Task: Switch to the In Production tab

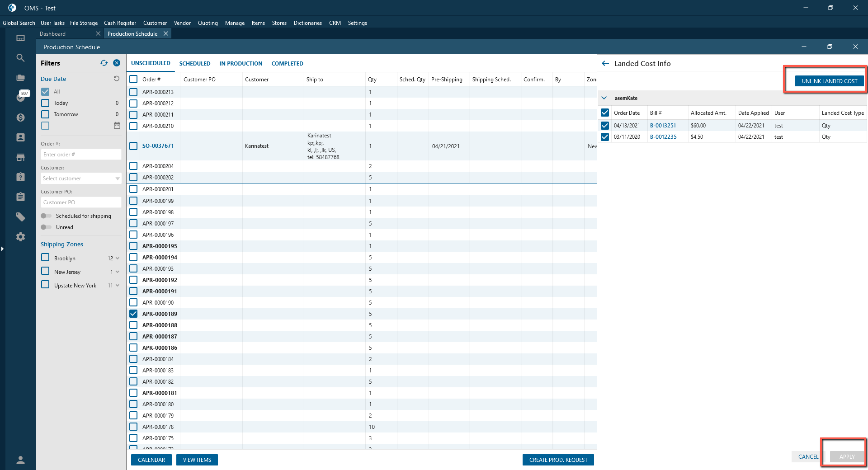Action: (241, 64)
